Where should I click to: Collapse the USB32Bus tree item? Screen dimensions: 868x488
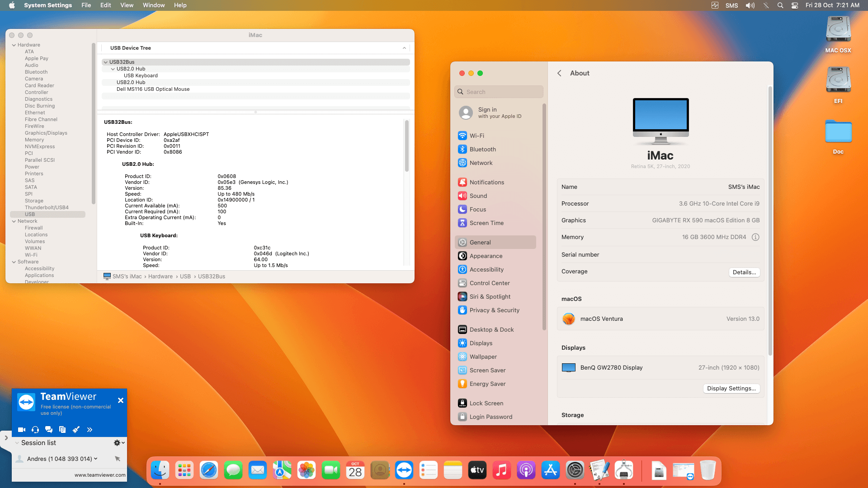(106, 62)
